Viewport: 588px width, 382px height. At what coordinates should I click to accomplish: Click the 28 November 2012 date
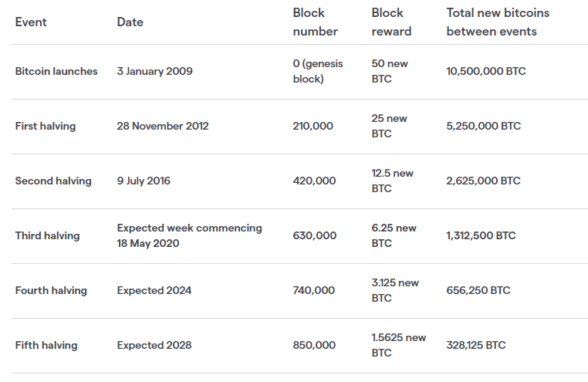(163, 126)
